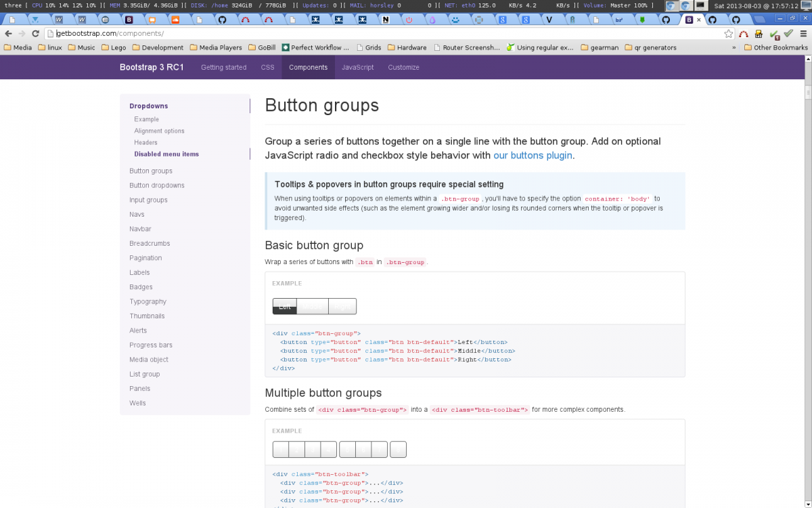Viewport: 812px width, 508px height.
Task: Click the yellow extension icon beside the star
Action: pos(759,33)
